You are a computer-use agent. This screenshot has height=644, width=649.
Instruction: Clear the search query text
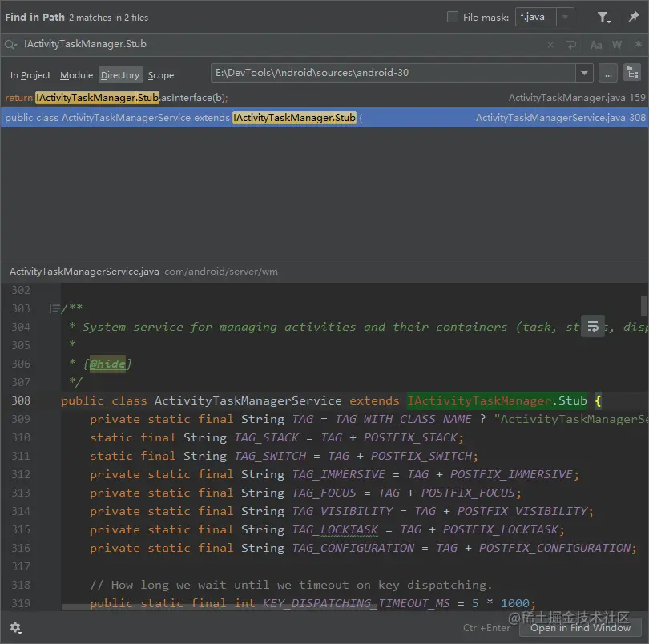click(550, 45)
